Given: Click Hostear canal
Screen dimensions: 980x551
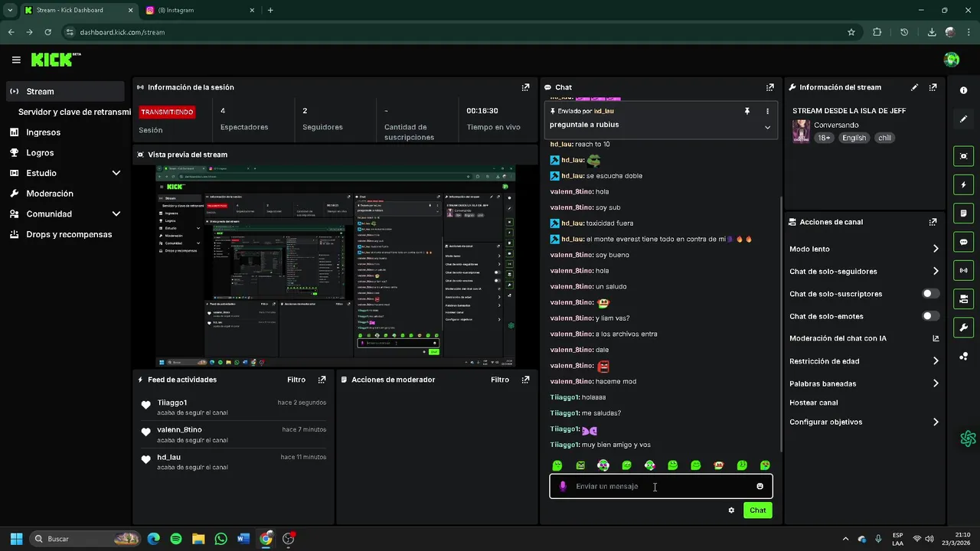Looking at the screenshot, I should pyautogui.click(x=813, y=403).
